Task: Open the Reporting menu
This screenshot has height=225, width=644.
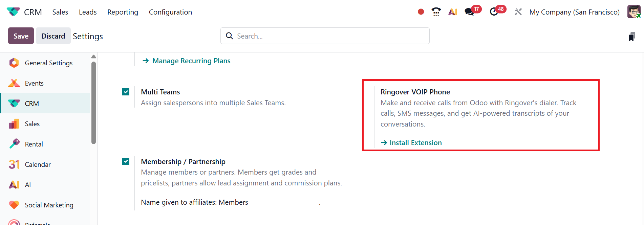Action: pos(123,12)
